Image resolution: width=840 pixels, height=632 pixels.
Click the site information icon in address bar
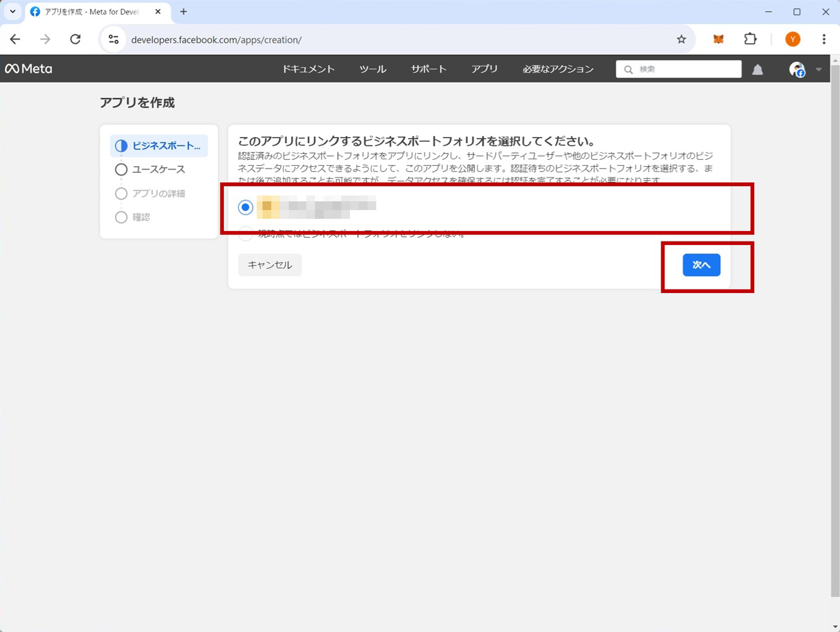coord(114,40)
